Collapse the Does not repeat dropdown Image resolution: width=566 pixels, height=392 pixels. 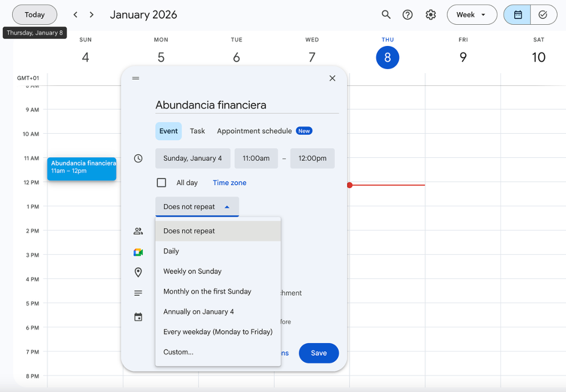click(x=197, y=207)
